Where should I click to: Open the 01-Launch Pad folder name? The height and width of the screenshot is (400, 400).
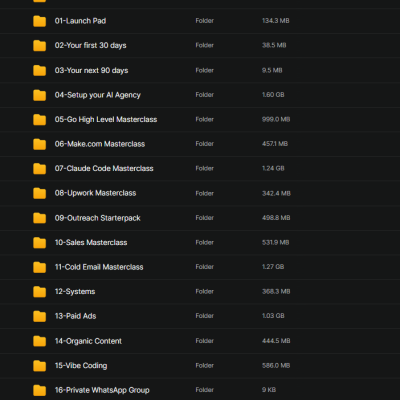(x=80, y=21)
